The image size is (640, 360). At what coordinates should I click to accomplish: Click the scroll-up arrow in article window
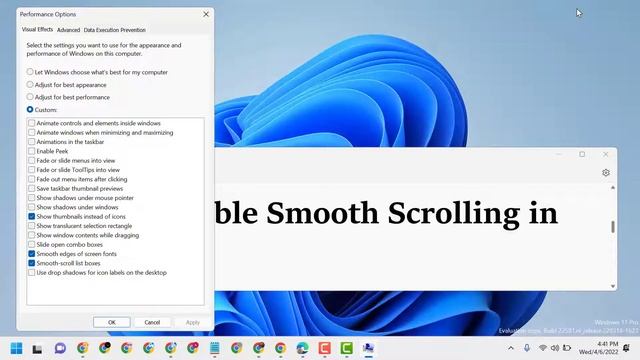[x=613, y=187]
